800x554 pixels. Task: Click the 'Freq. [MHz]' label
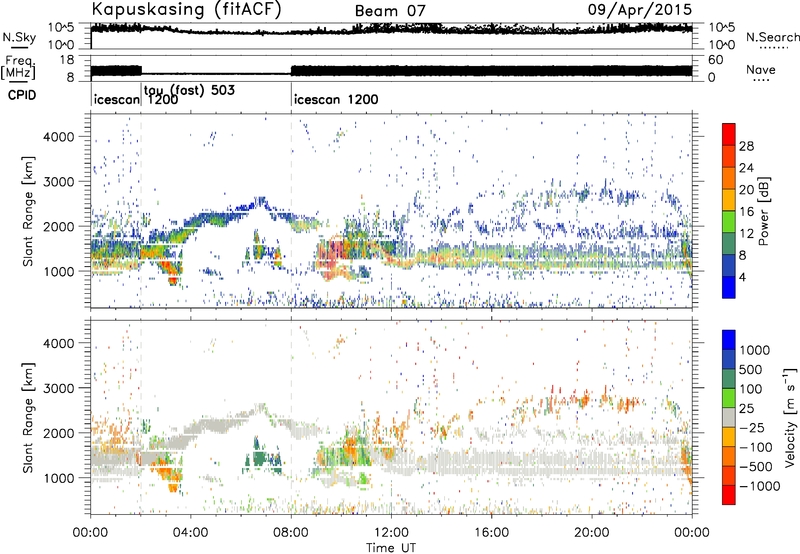18,67
